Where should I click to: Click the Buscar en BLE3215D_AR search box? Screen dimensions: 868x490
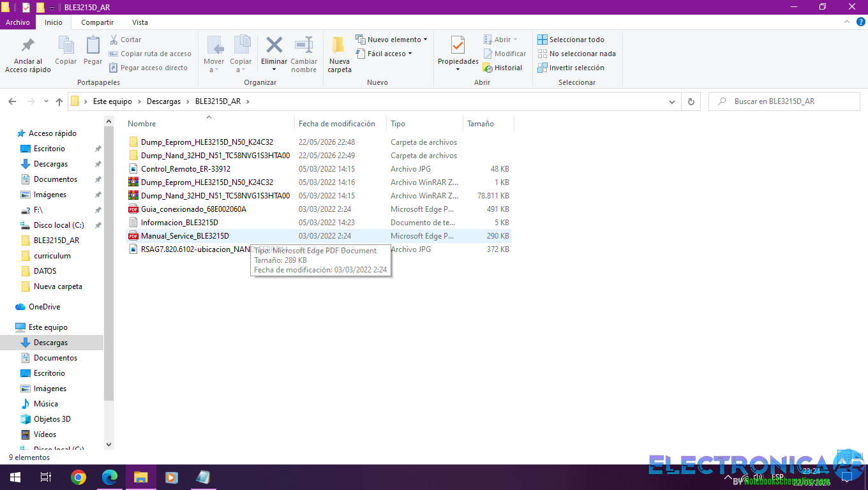pyautogui.click(x=784, y=101)
